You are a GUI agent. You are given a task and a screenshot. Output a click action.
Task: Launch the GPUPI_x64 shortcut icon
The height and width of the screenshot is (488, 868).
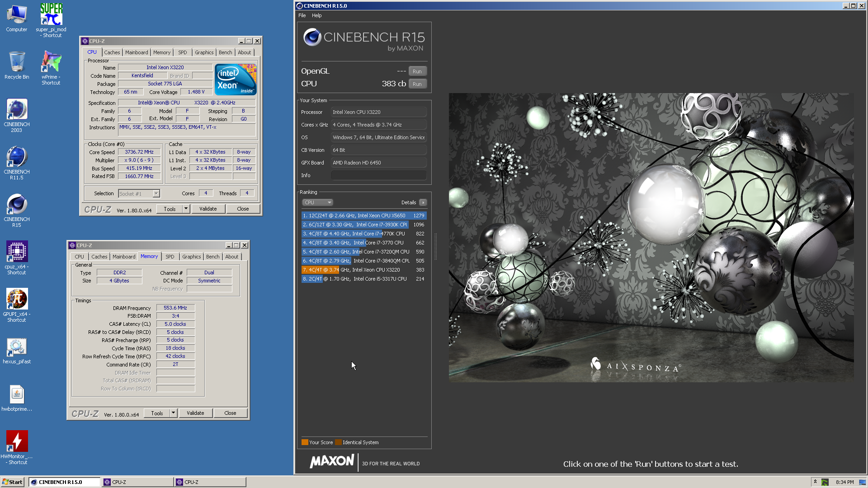[17, 305]
